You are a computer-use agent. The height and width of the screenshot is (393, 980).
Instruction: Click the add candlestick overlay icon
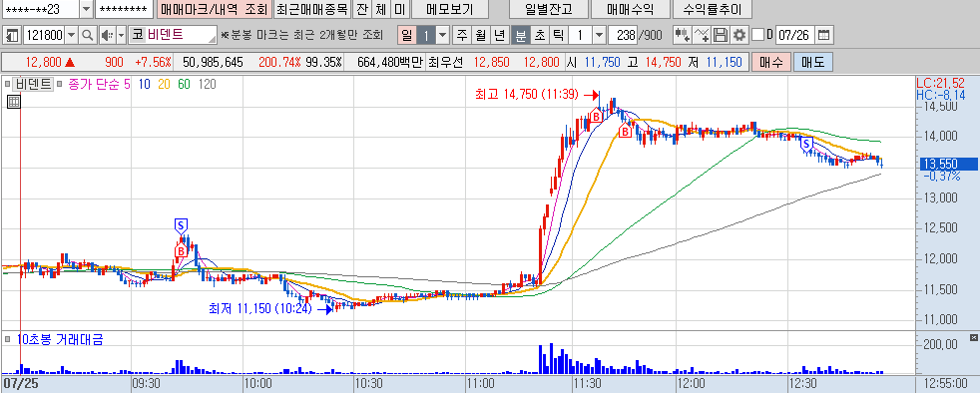click(x=682, y=35)
